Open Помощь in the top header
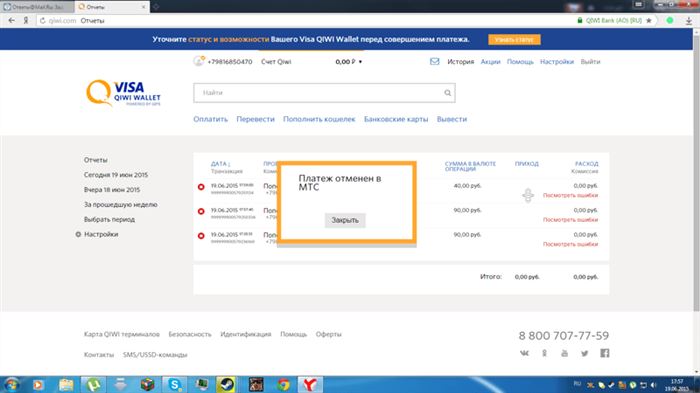Screen dimensions: 700x393 520,62
